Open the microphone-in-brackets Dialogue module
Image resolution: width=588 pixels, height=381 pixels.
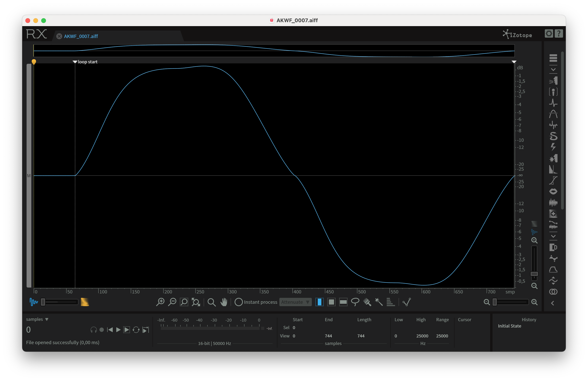point(553,92)
